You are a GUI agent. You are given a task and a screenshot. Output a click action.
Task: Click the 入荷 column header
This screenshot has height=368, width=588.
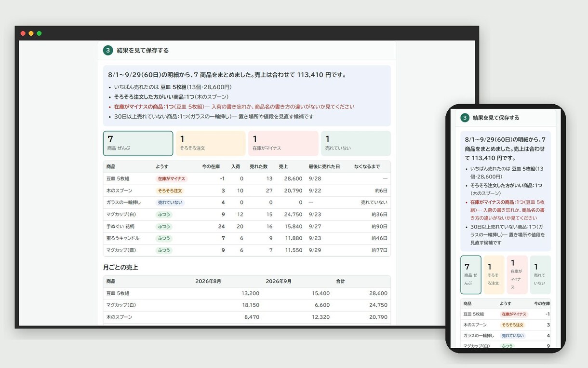(236, 166)
